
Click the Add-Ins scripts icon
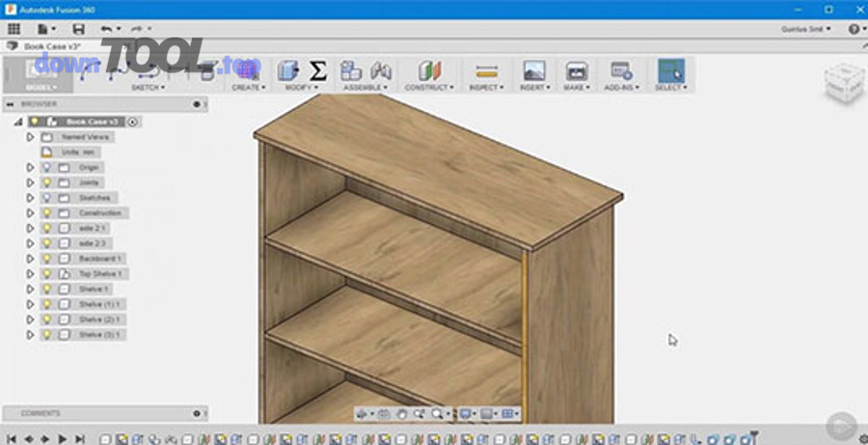[x=621, y=71]
